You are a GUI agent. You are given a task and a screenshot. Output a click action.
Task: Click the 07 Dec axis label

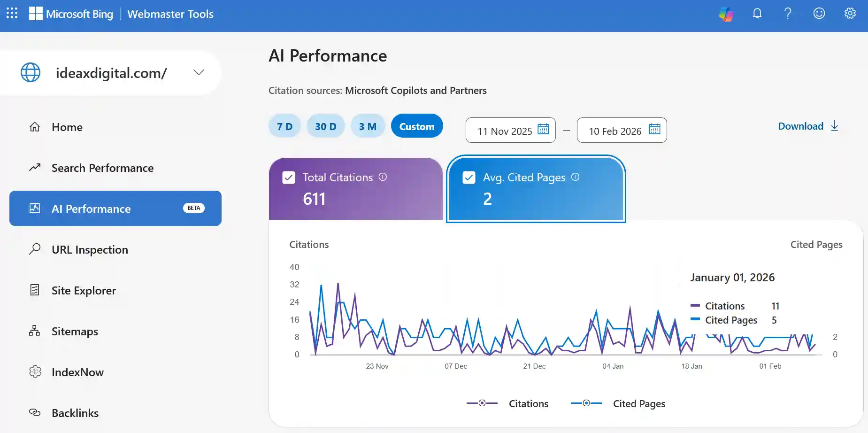tap(456, 366)
